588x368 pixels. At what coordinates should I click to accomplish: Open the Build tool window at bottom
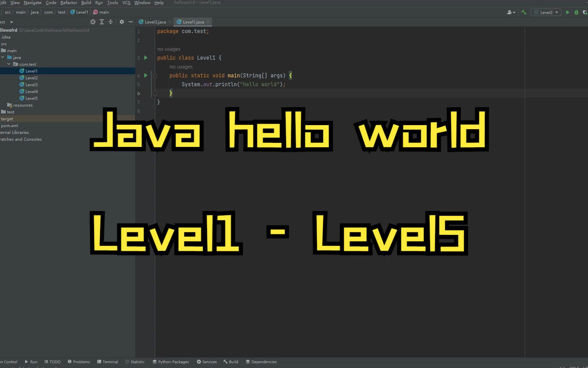coord(231,362)
